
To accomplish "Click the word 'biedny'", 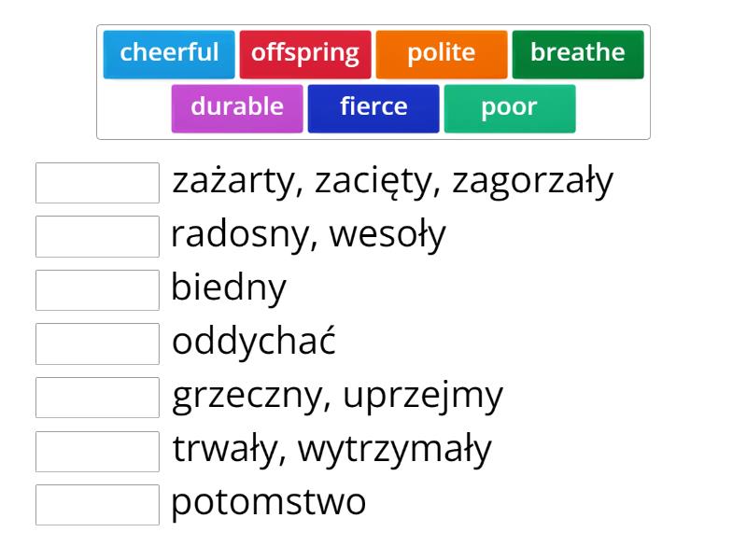I will pos(229,289).
